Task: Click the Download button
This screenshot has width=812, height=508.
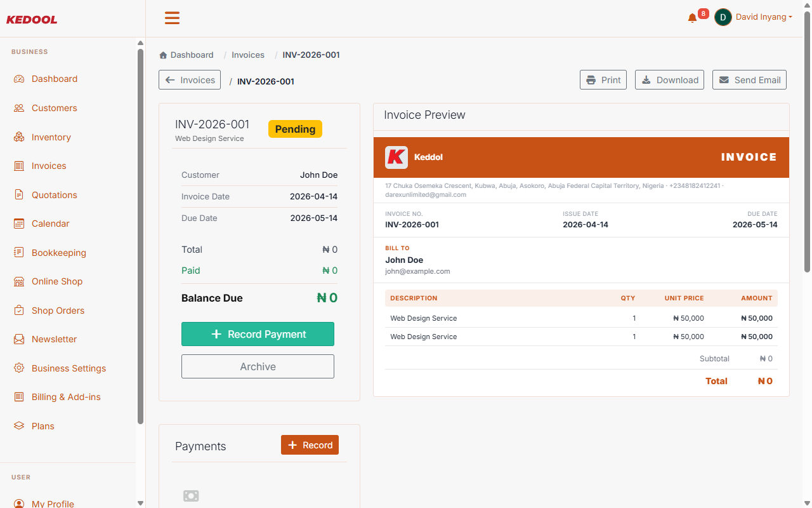Action: (669, 80)
